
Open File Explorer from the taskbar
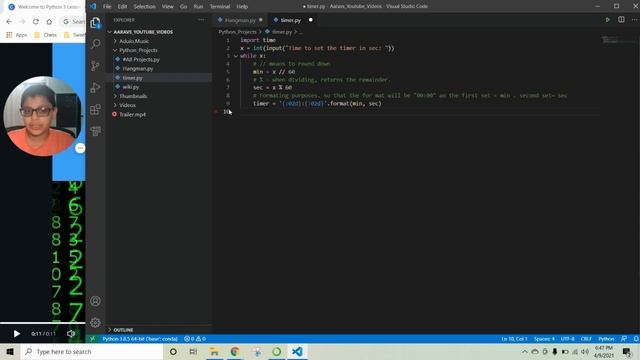[x=214, y=351]
